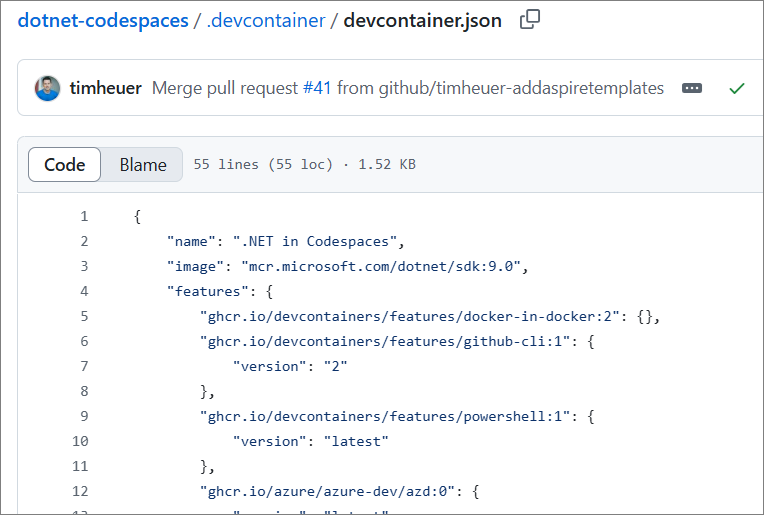Viewport: 764px width, 515px height.
Task: Select line number 5
Action: coord(84,316)
